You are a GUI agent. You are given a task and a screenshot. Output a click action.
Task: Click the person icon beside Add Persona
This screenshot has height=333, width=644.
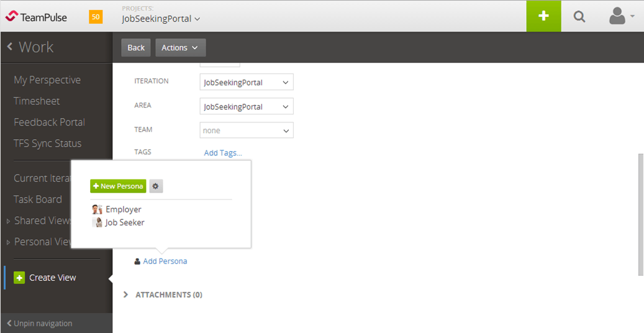point(137,261)
